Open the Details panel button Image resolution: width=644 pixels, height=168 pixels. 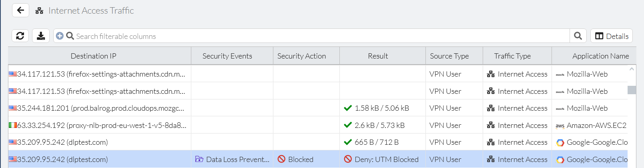(x=611, y=36)
